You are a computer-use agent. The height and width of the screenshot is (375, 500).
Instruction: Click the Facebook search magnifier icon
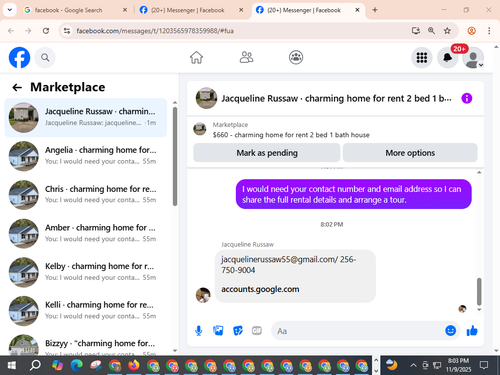click(45, 58)
